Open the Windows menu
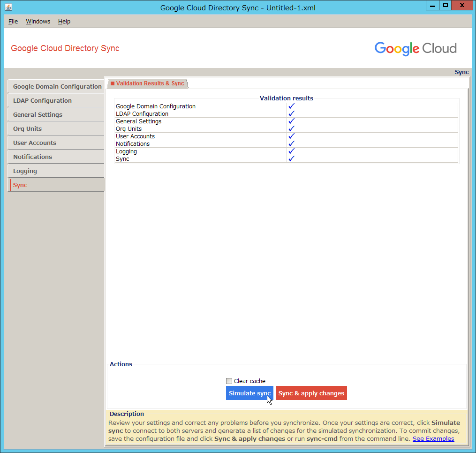Image resolution: width=476 pixels, height=453 pixels. coord(38,22)
